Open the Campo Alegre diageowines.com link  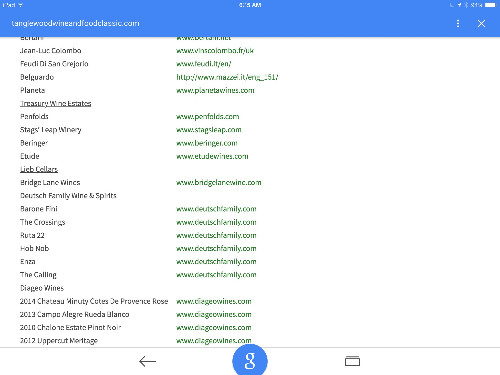coord(214,315)
